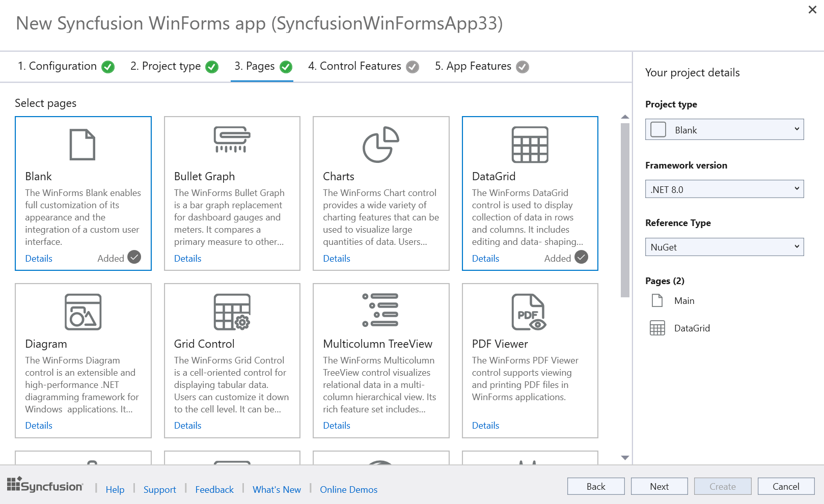Open the Online Demos link
824x504 pixels.
[x=348, y=490]
